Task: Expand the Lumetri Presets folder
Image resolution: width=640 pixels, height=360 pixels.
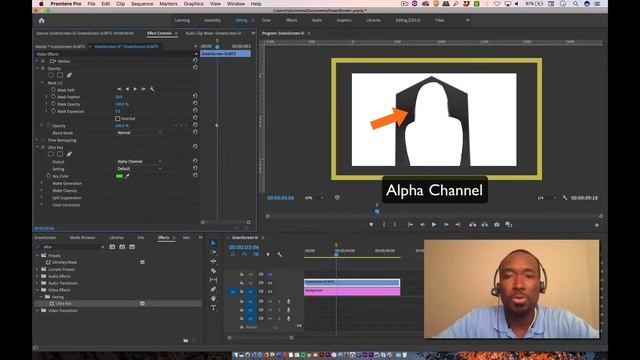Action: pos(37,269)
